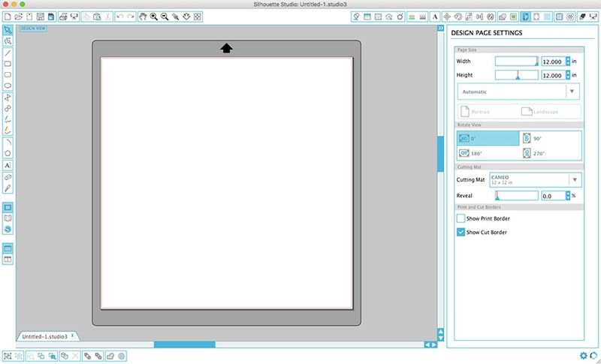Select the Draw a Line tool
Viewport: 601px width, 364px height.
click(x=8, y=53)
